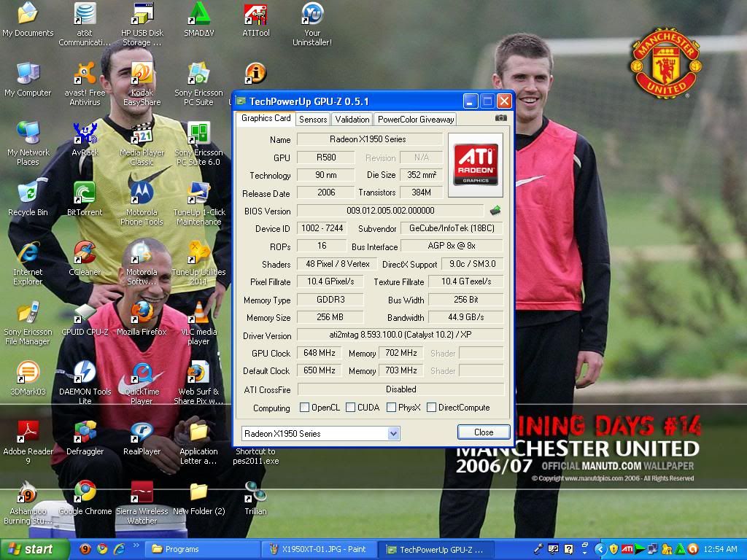Click the Bandwidth 44.9 GB/s value

tap(466, 317)
